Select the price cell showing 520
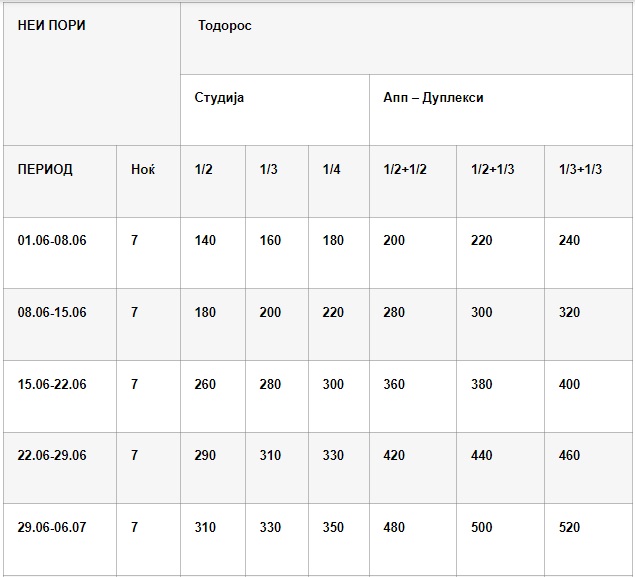This screenshot has width=635, height=577. point(569,528)
